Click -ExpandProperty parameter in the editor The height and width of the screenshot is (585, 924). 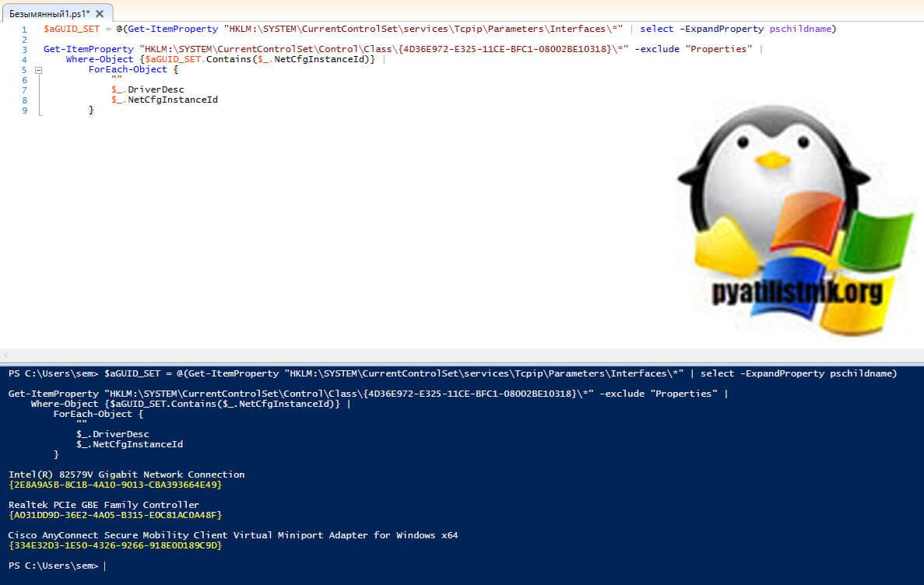click(722, 29)
